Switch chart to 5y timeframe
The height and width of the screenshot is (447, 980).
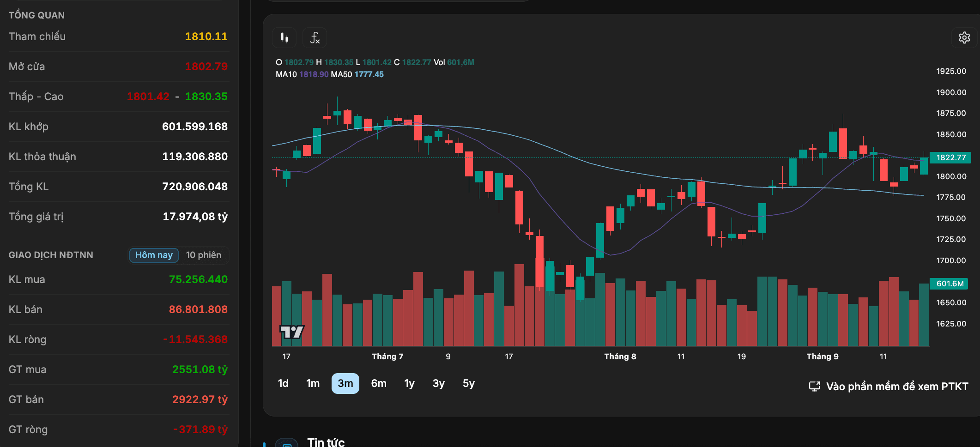pos(469,383)
